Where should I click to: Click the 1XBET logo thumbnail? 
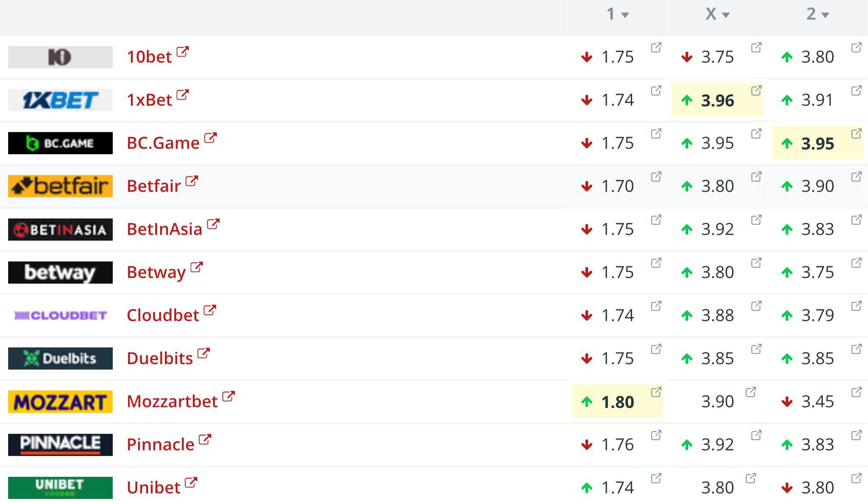click(60, 100)
